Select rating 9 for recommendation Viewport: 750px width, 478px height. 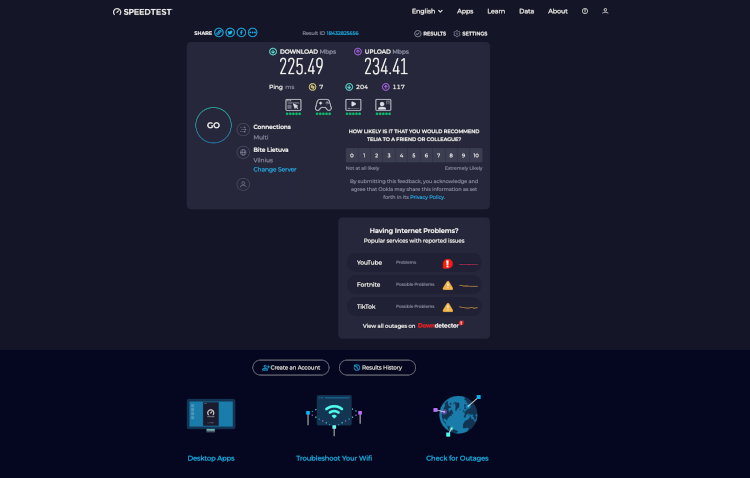463,155
